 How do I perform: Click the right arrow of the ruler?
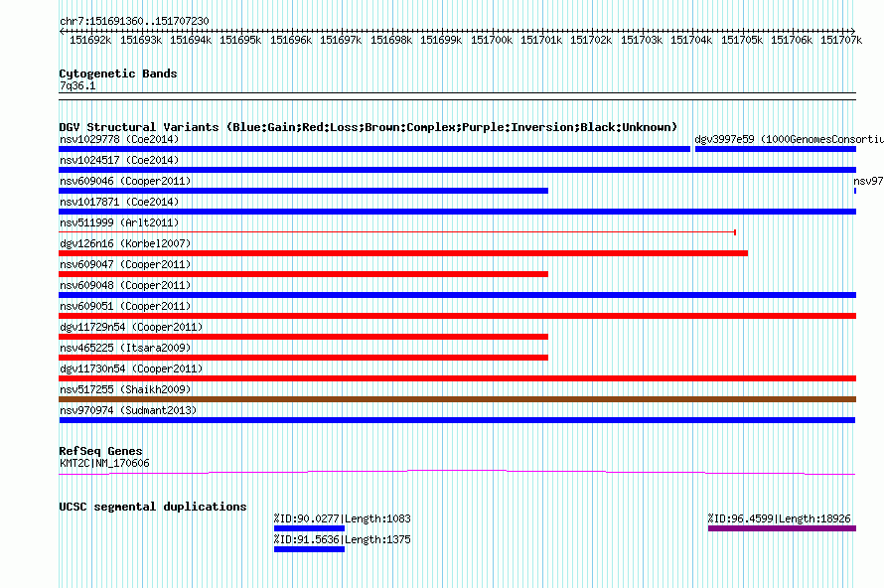[852, 32]
